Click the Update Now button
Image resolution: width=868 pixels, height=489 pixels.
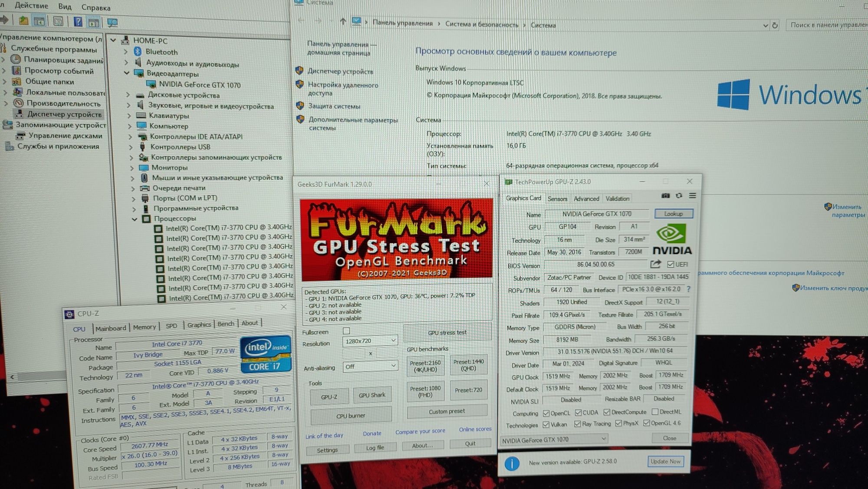(x=665, y=462)
